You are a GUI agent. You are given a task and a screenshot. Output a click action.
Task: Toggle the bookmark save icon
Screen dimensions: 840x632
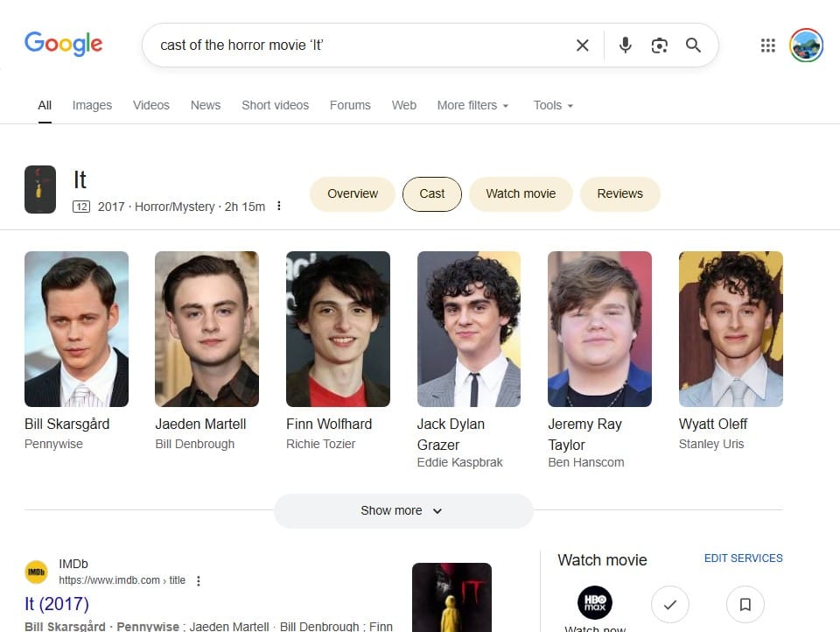coord(745,604)
